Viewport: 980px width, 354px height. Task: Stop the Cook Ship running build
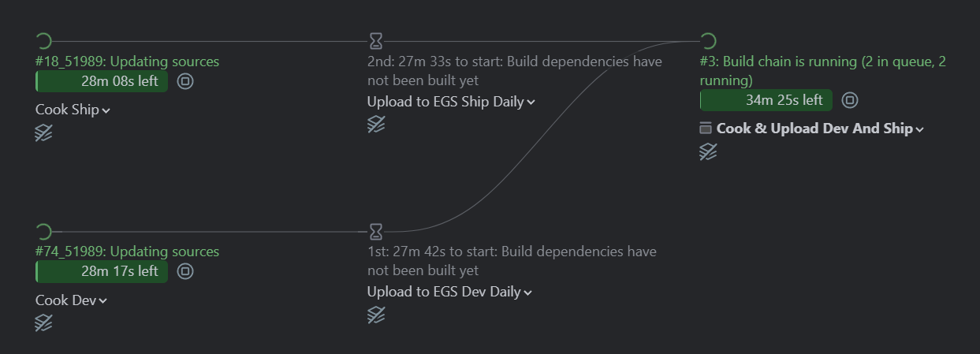(x=185, y=81)
